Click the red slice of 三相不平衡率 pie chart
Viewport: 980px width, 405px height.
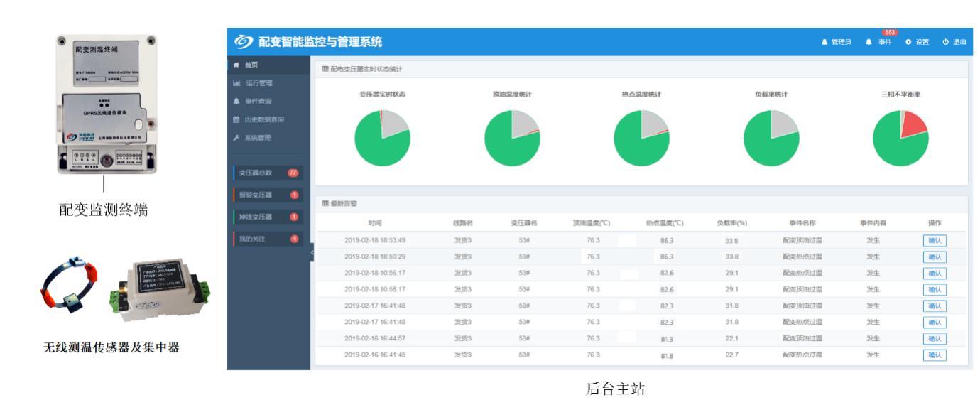tap(914, 126)
